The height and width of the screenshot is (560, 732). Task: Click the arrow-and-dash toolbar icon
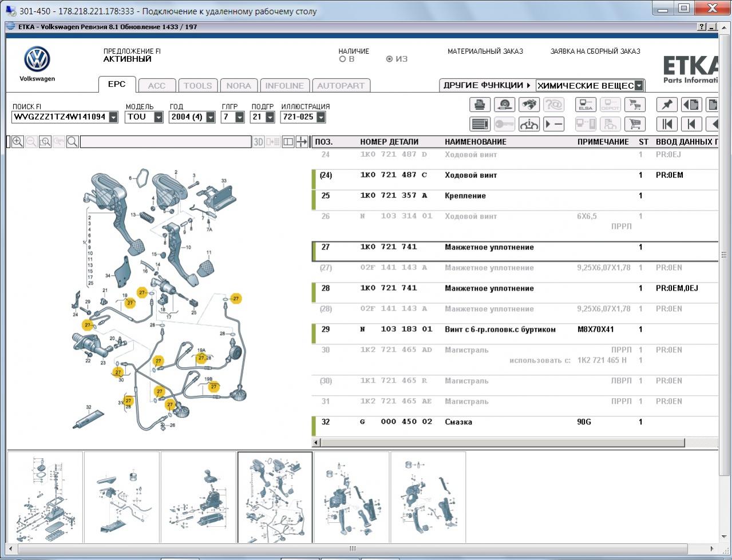point(553,124)
